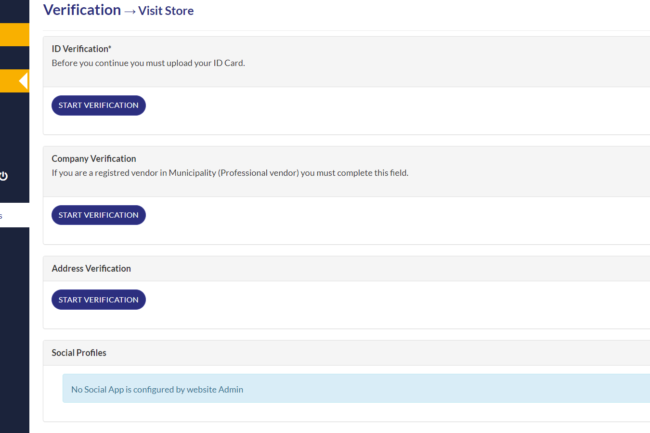650x433 pixels.
Task: Open the Visit Store link
Action: coord(166,11)
